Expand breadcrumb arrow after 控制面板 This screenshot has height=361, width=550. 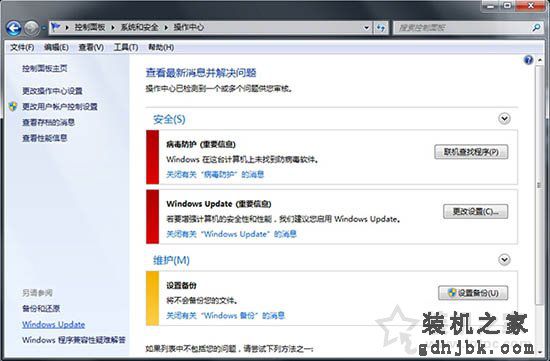[x=113, y=27]
